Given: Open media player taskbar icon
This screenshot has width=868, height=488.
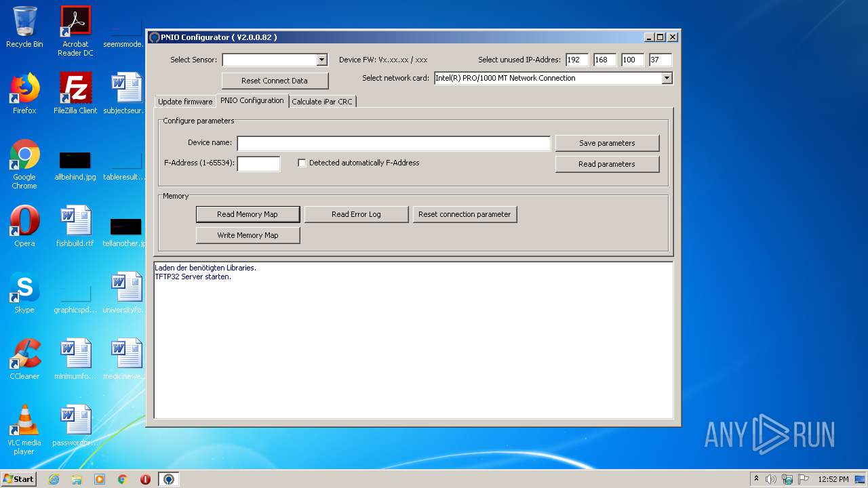Looking at the screenshot, I should pos(100,479).
